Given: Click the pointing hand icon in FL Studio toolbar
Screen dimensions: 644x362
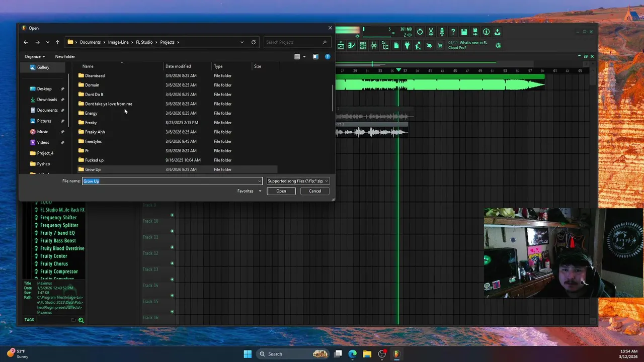Looking at the screenshot, I should tap(429, 46).
